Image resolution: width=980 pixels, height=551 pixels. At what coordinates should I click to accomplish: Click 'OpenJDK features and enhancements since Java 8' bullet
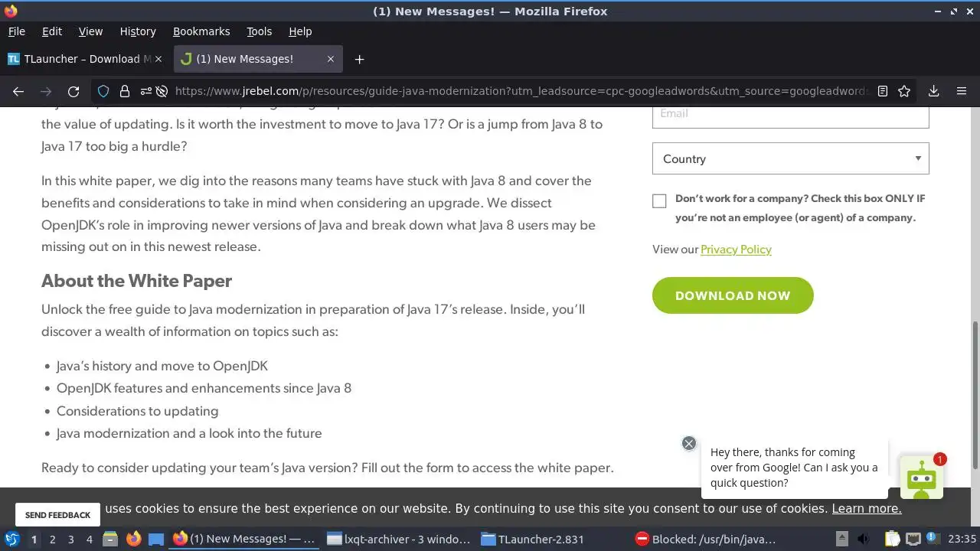coord(204,388)
